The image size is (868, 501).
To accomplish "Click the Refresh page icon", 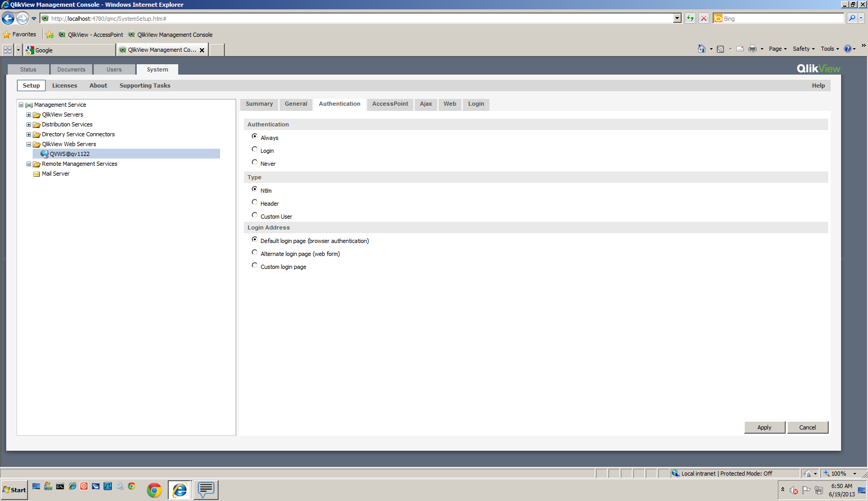I will pos(690,18).
